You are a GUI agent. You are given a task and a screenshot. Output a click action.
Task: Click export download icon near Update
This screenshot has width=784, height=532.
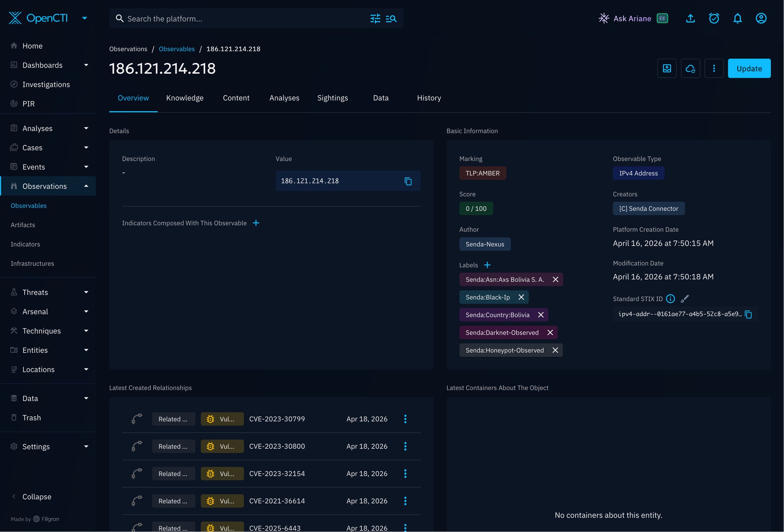pyautogui.click(x=667, y=68)
